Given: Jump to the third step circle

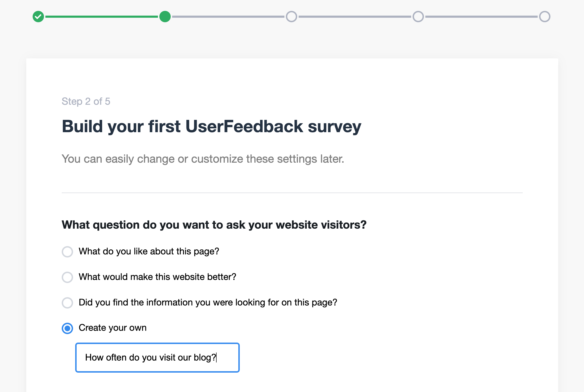Looking at the screenshot, I should tap(292, 17).
